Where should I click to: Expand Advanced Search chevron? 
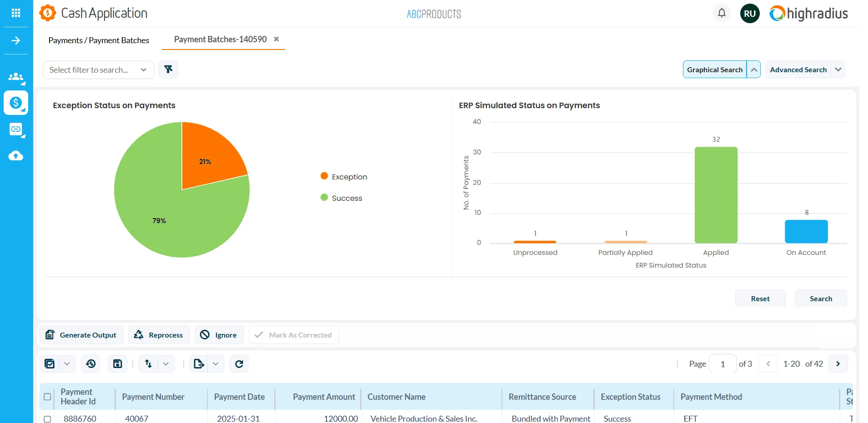(838, 70)
